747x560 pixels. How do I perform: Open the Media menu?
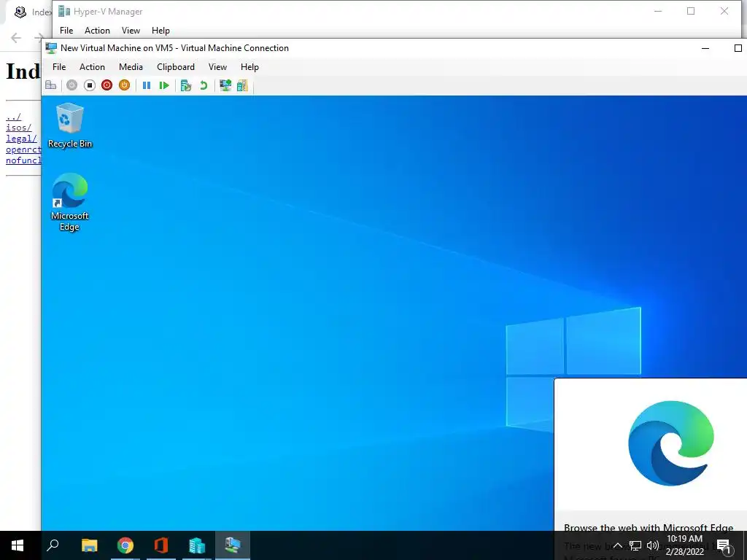[x=131, y=66]
